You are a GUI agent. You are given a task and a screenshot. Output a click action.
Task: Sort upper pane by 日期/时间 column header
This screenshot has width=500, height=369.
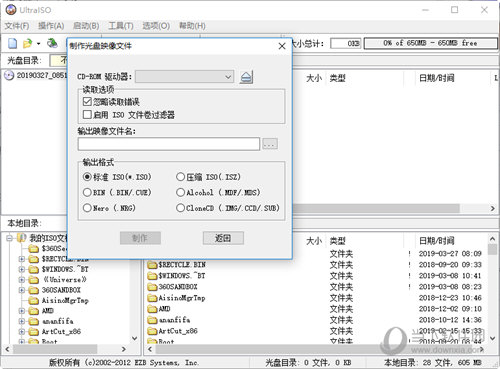tap(437, 78)
